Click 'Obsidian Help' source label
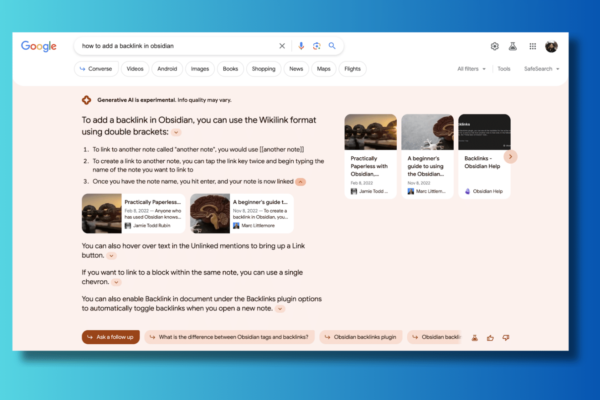 pyautogui.click(x=488, y=191)
